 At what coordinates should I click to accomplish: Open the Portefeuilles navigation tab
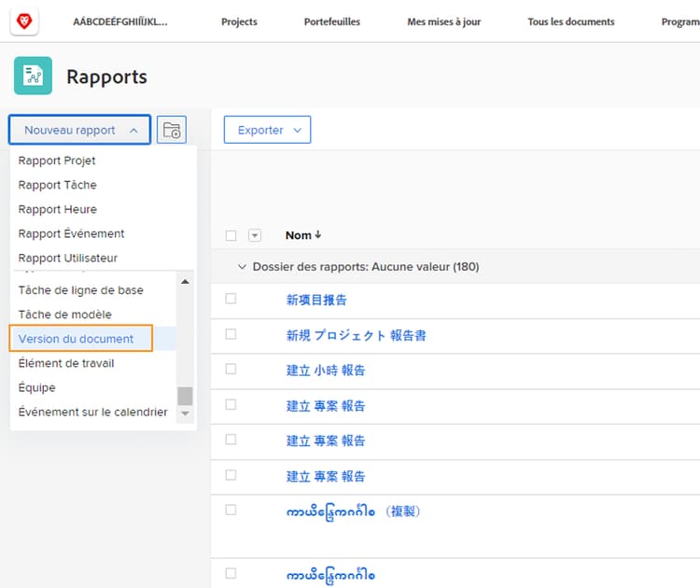coord(331,21)
